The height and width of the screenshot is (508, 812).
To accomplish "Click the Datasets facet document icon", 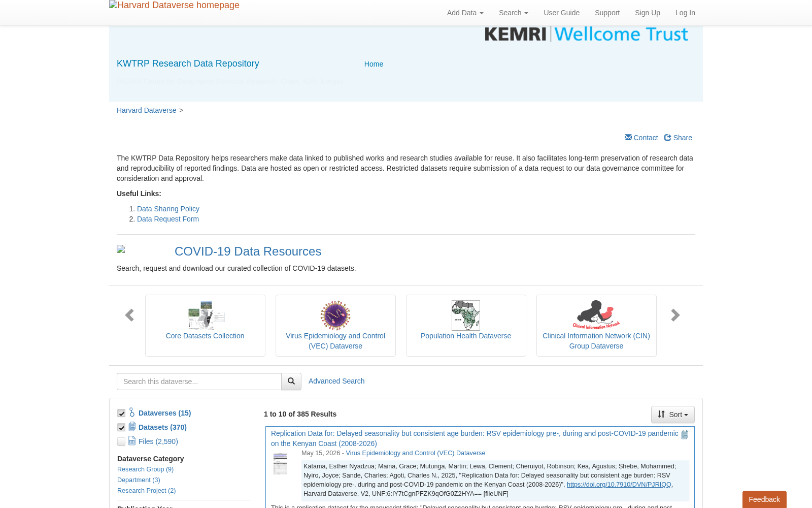I will coord(132,426).
